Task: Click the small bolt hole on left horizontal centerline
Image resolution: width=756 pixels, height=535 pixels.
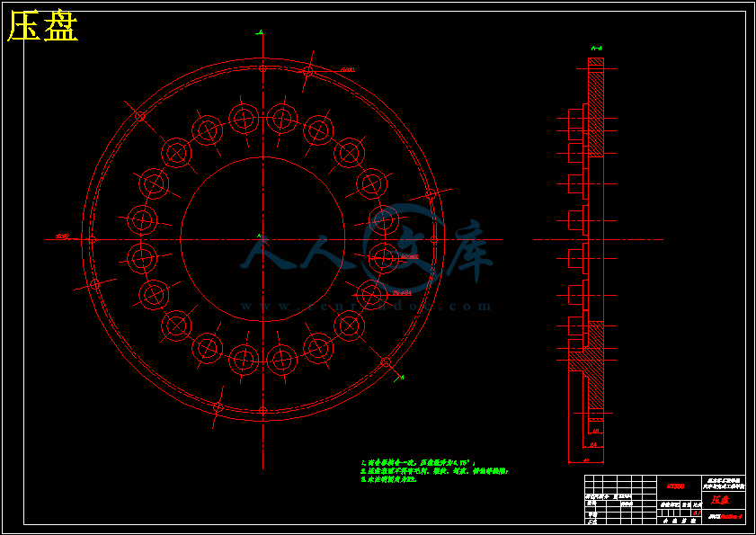Action: (92, 239)
